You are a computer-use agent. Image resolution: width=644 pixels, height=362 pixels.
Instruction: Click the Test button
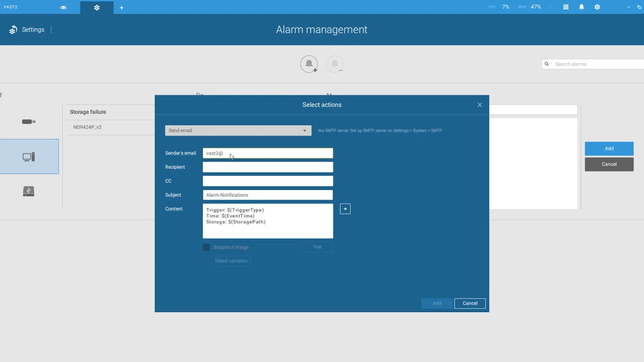(317, 247)
